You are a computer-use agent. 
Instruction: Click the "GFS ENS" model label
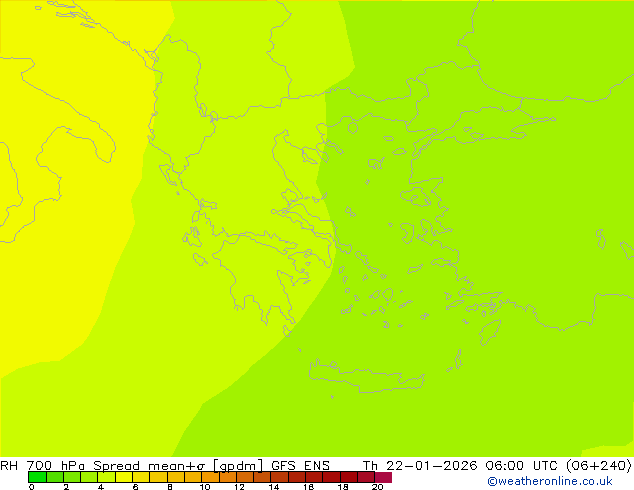300,465
